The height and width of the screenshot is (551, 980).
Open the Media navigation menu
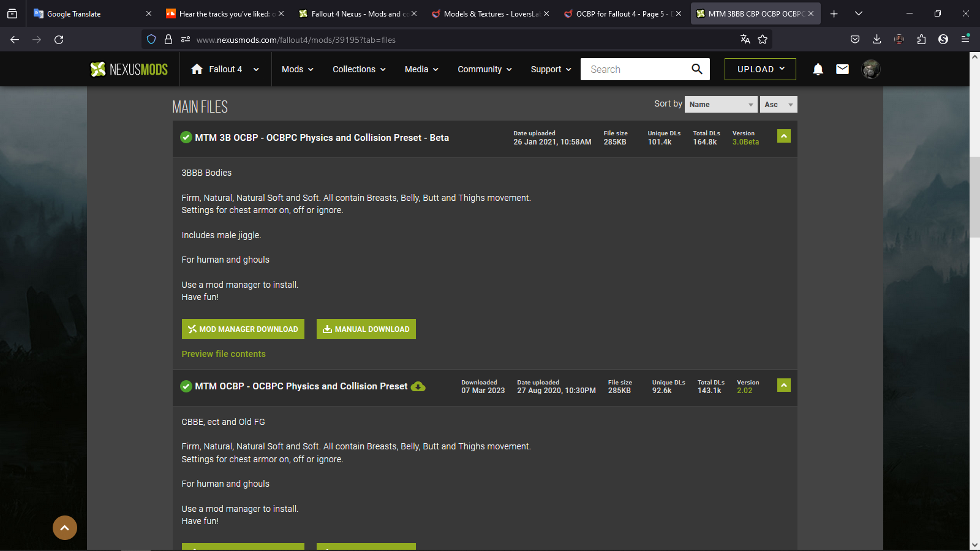422,70
